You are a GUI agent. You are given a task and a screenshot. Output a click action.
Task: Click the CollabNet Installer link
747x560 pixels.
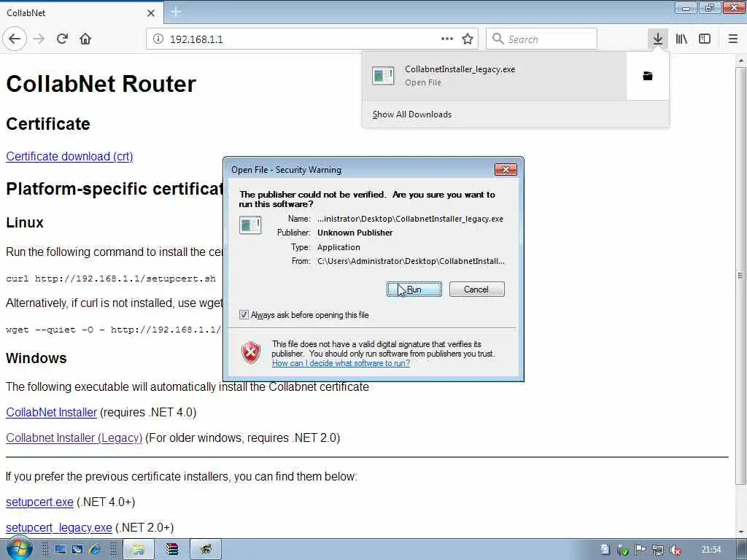point(52,413)
